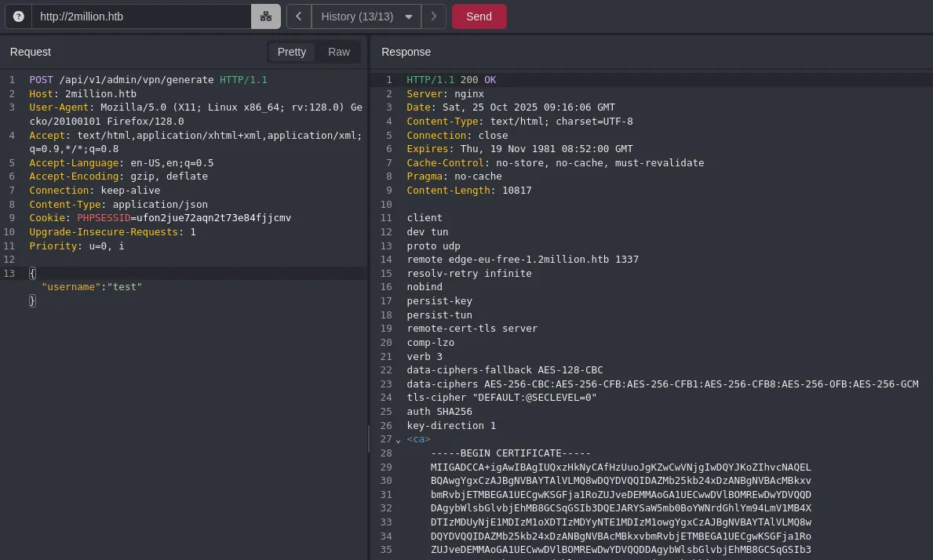Click the Request panel header
This screenshot has width=933, height=560.
pyautogui.click(x=31, y=52)
